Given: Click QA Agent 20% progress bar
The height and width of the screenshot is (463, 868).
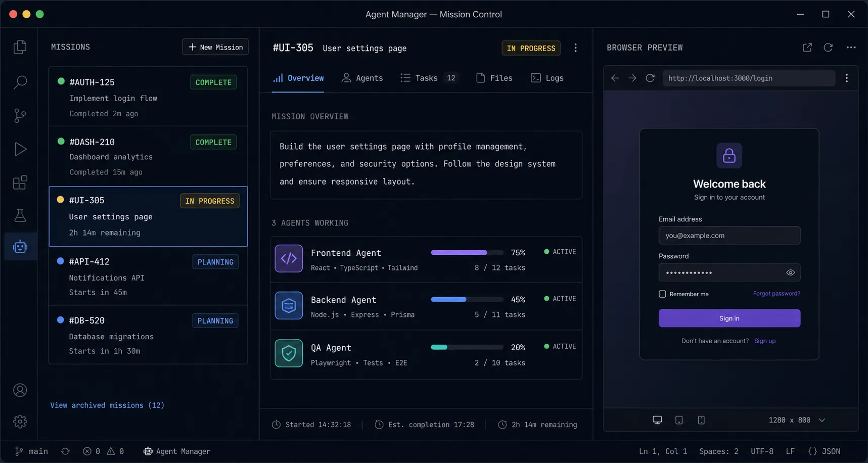Looking at the screenshot, I should pos(467,347).
